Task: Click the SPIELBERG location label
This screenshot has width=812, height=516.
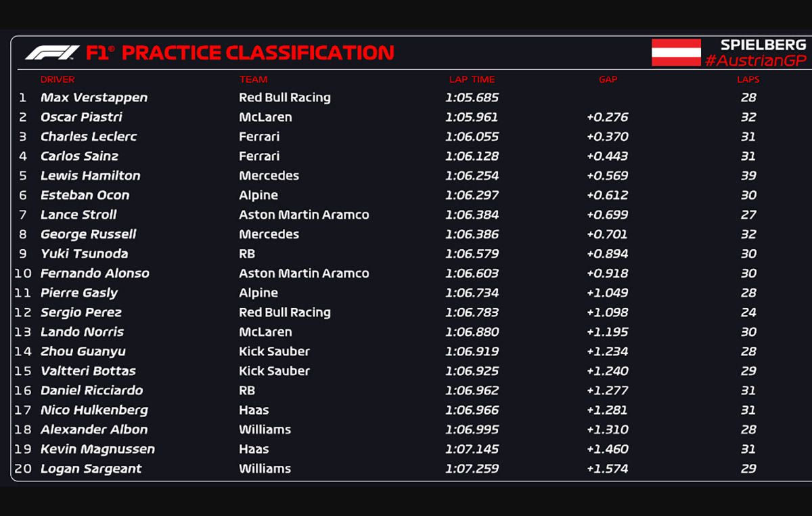Action: click(x=763, y=45)
